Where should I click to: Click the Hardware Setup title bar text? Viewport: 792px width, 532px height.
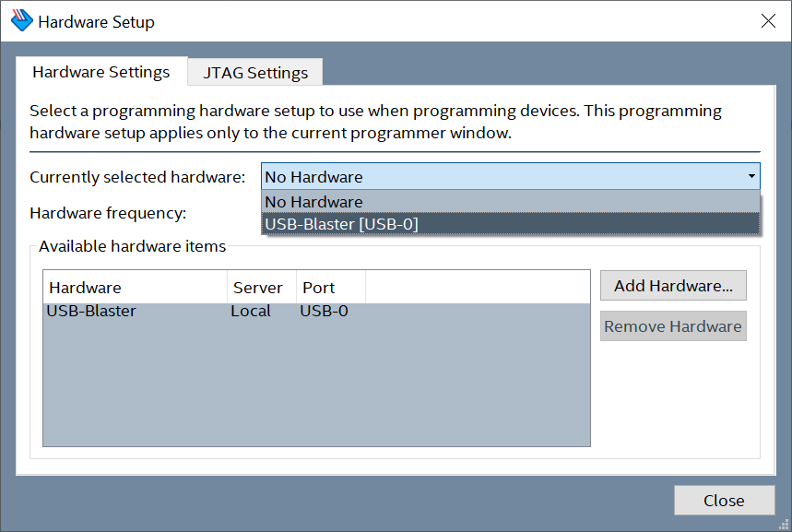[x=96, y=22]
